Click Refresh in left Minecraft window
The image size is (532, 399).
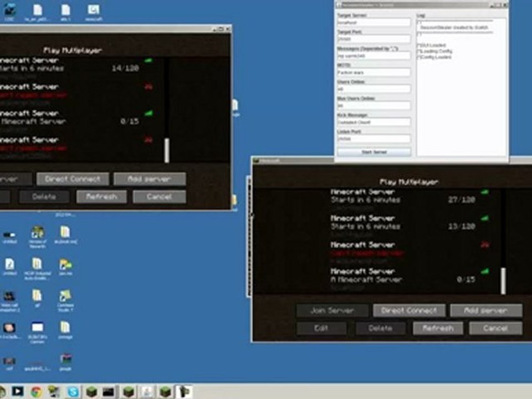tap(101, 196)
